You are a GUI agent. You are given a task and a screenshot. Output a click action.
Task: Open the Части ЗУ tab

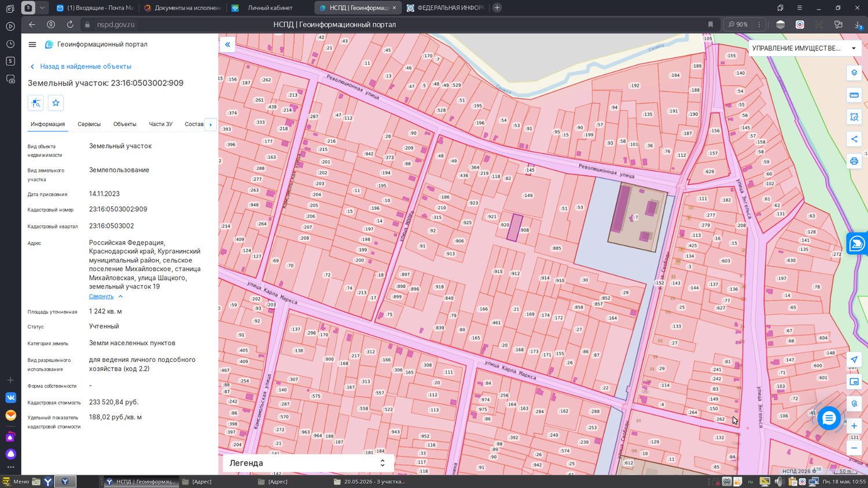[161, 124]
